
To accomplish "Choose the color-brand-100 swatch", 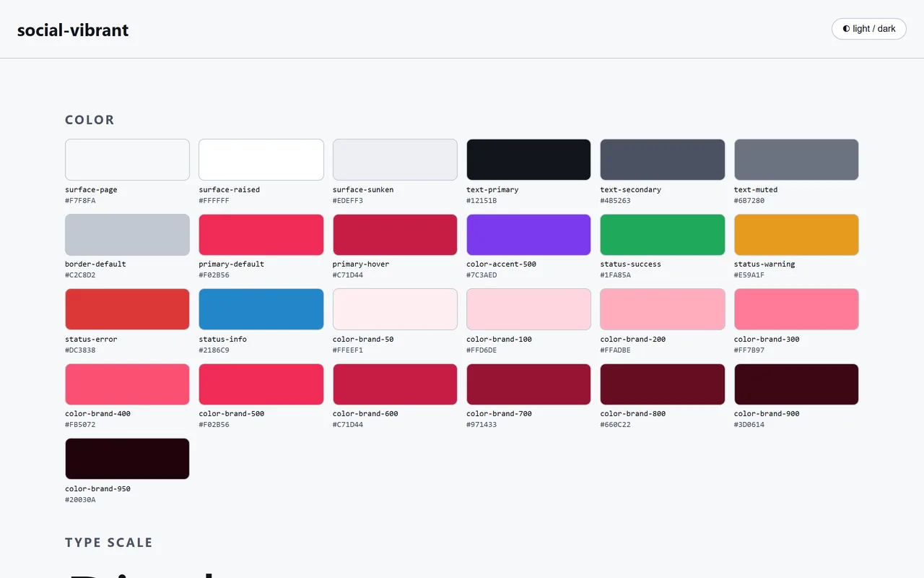I will [x=528, y=309].
